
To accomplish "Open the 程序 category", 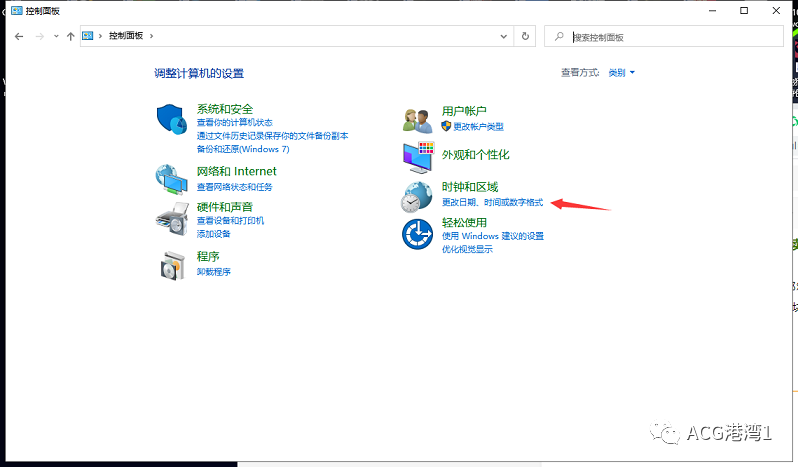I will click(208, 256).
